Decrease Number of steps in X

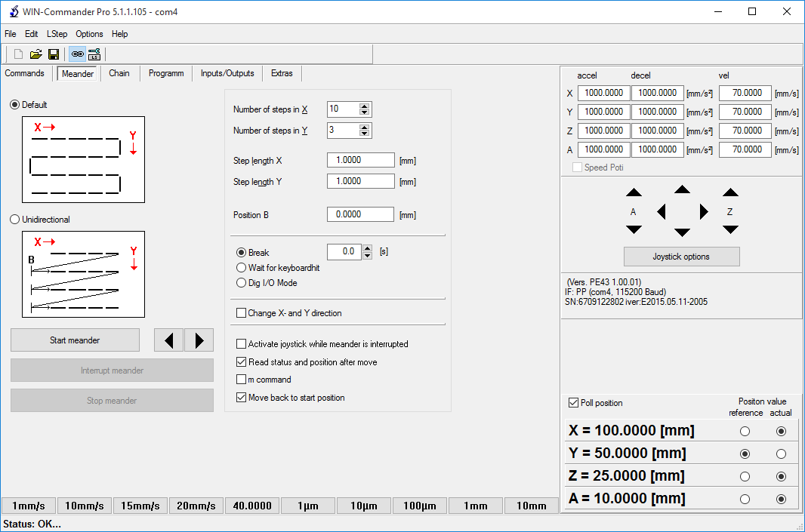tap(365, 112)
